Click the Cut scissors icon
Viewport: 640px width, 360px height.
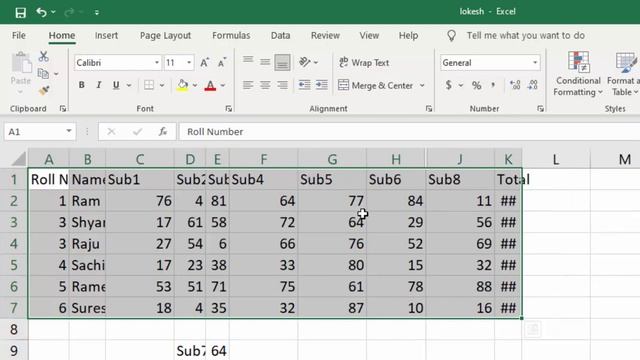click(x=43, y=56)
